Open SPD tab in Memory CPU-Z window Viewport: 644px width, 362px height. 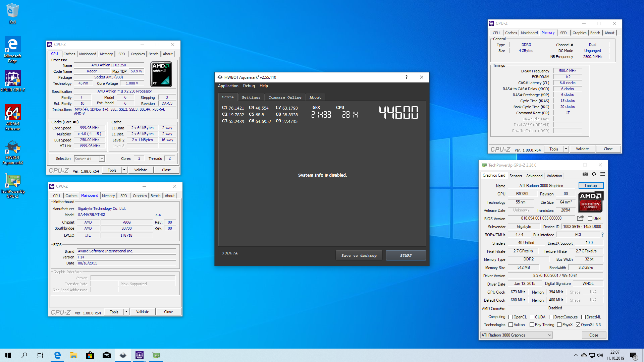[563, 33]
